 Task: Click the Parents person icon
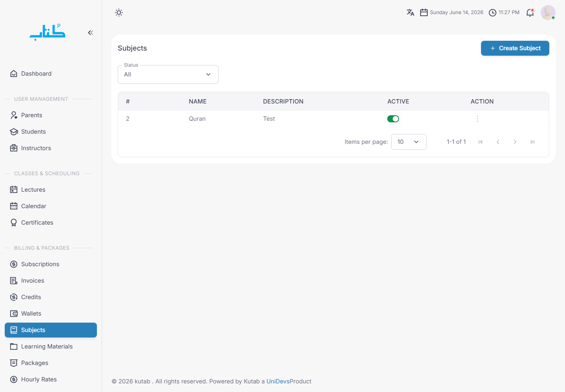(x=14, y=115)
